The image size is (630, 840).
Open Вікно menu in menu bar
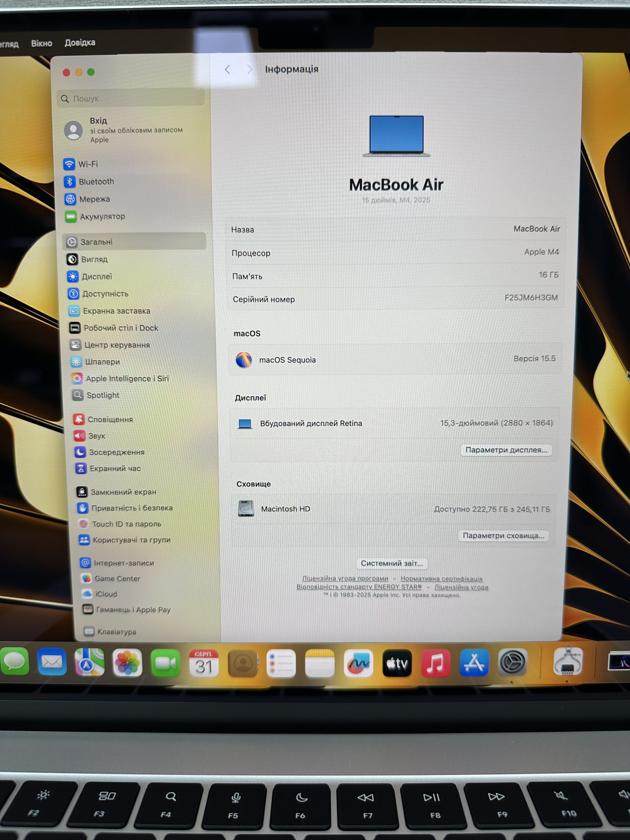41,43
